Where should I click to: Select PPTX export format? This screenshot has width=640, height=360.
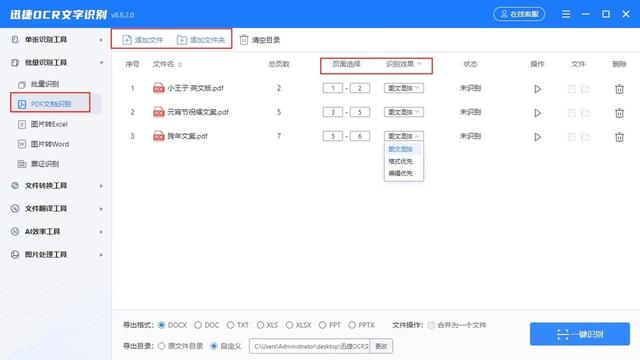point(352,325)
